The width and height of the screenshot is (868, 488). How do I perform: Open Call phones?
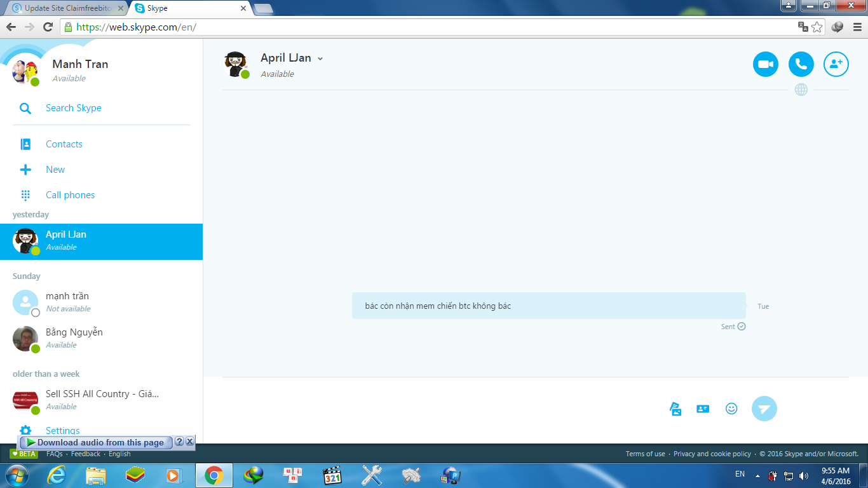[70, 195]
